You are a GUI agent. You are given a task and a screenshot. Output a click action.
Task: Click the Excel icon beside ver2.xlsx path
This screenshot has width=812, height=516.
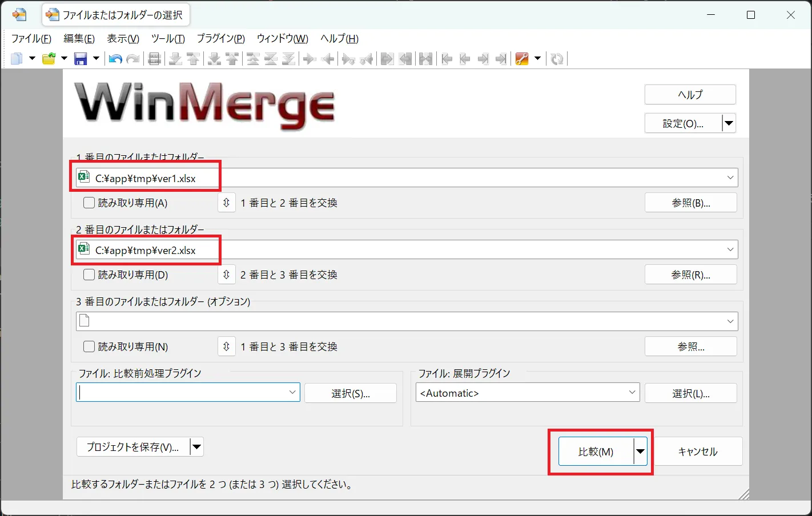pos(84,249)
